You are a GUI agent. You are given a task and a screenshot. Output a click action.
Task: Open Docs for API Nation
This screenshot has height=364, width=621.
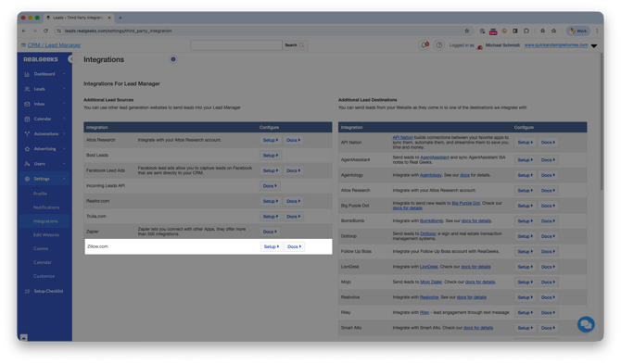[x=548, y=142]
